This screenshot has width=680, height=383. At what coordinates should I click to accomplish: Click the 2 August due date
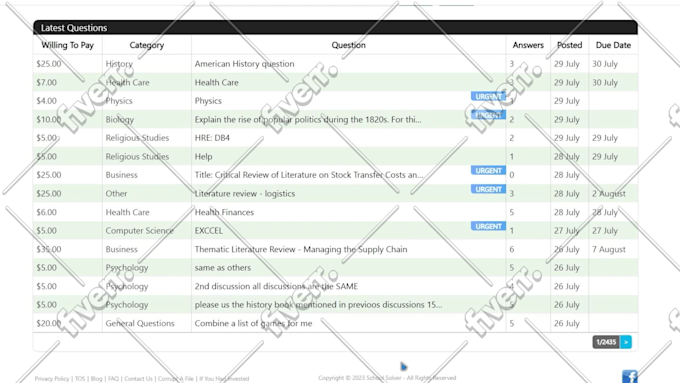coord(609,193)
